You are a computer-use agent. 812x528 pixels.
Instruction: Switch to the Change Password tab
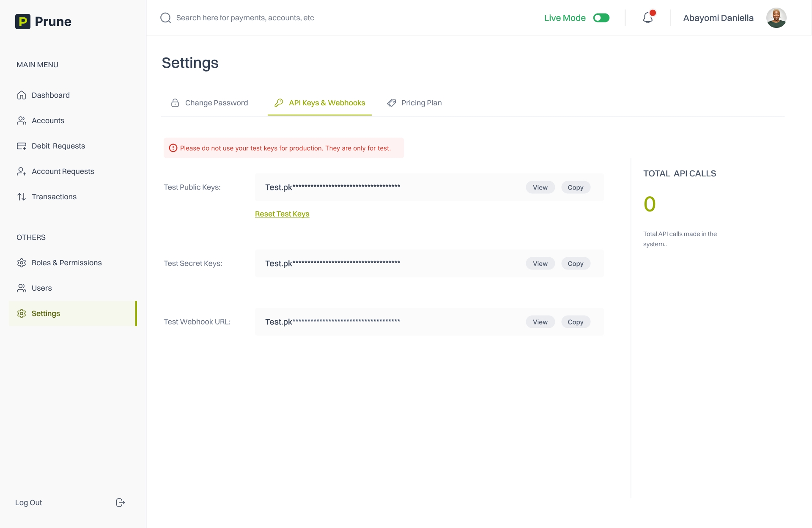pyautogui.click(x=210, y=103)
